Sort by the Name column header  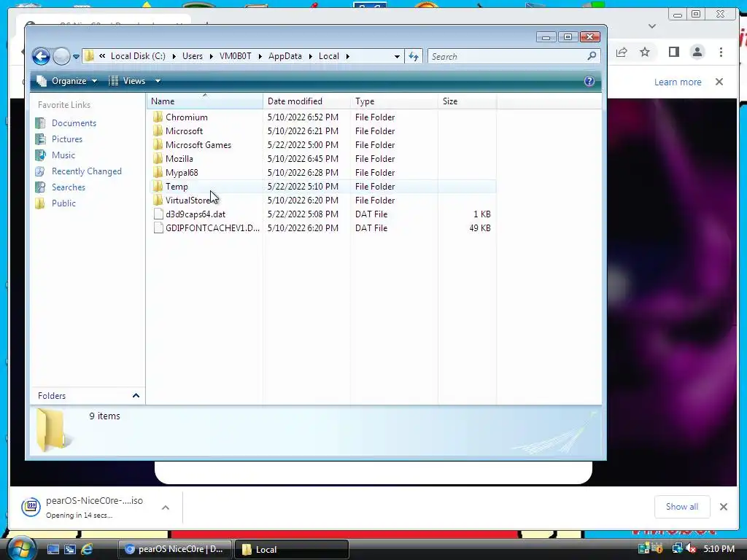(205, 101)
